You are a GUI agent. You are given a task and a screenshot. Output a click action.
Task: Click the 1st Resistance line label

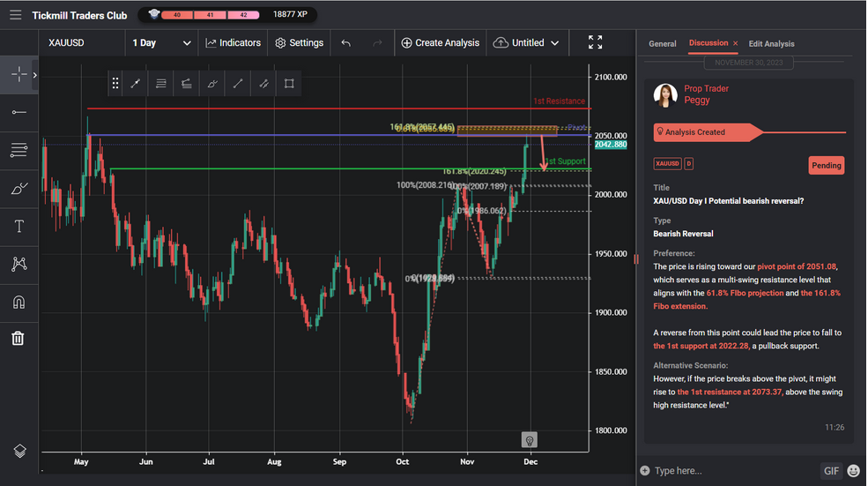coord(559,101)
